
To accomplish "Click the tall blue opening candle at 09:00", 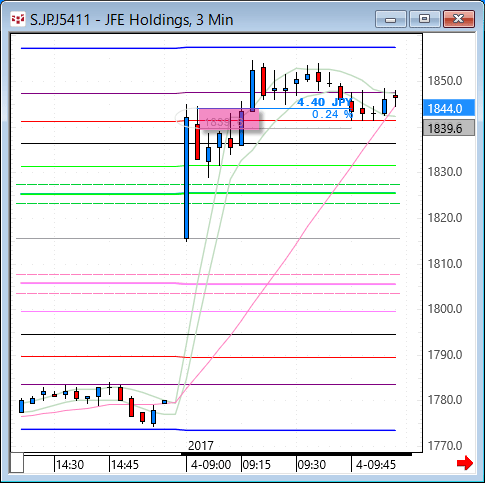I will [186, 178].
